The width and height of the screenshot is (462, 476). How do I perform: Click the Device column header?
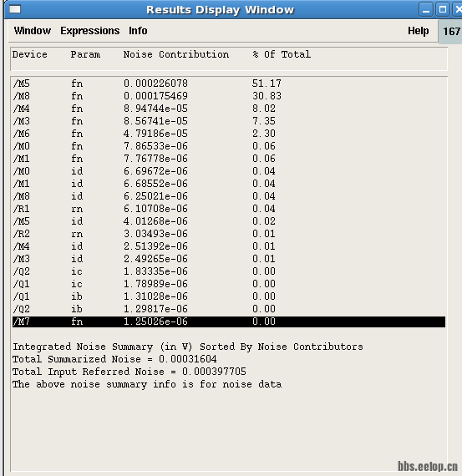tap(30, 54)
